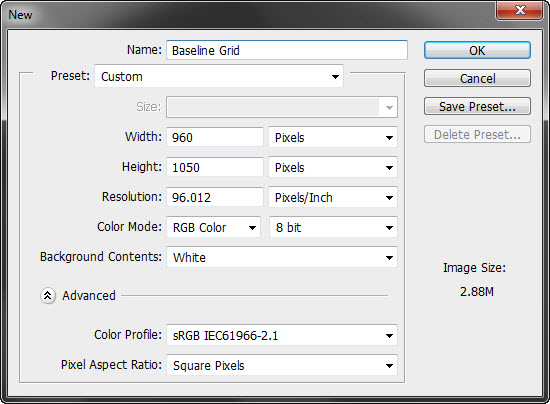Select the Height field containing 1050
550x404 pixels.
point(215,167)
